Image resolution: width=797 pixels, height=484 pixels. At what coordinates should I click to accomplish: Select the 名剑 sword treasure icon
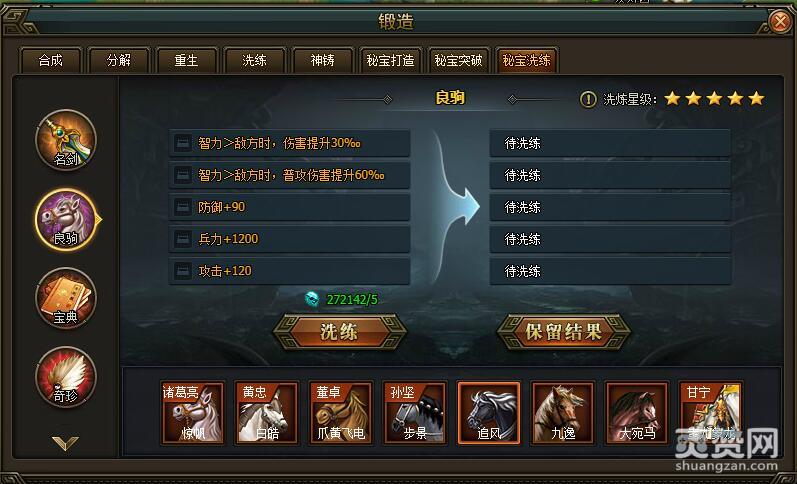pos(66,140)
